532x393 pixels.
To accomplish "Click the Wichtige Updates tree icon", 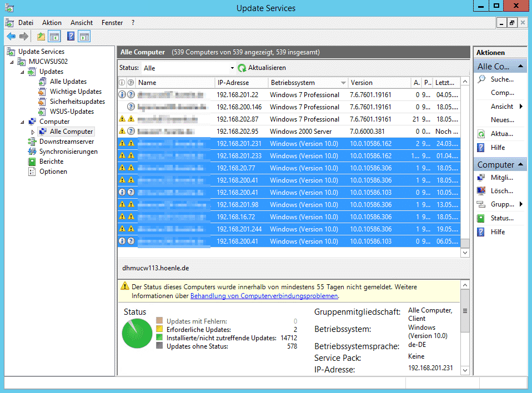I will (42, 92).
